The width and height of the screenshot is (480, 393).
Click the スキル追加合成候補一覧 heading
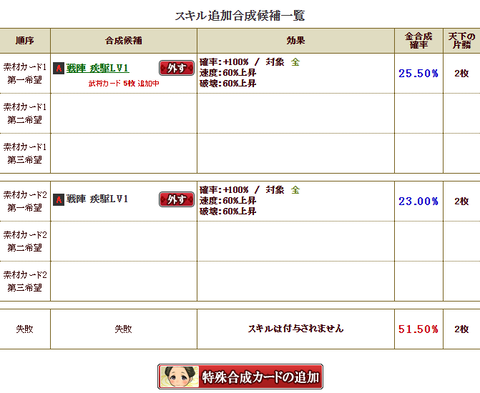pos(240,16)
